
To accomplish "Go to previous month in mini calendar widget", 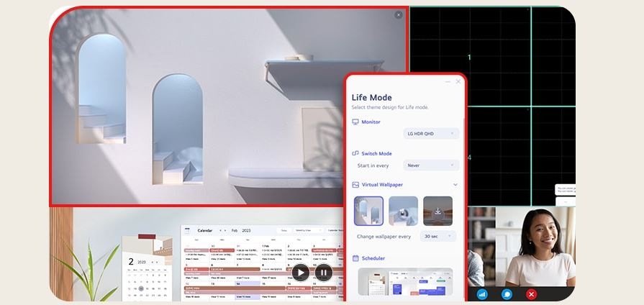I will 153,262.
